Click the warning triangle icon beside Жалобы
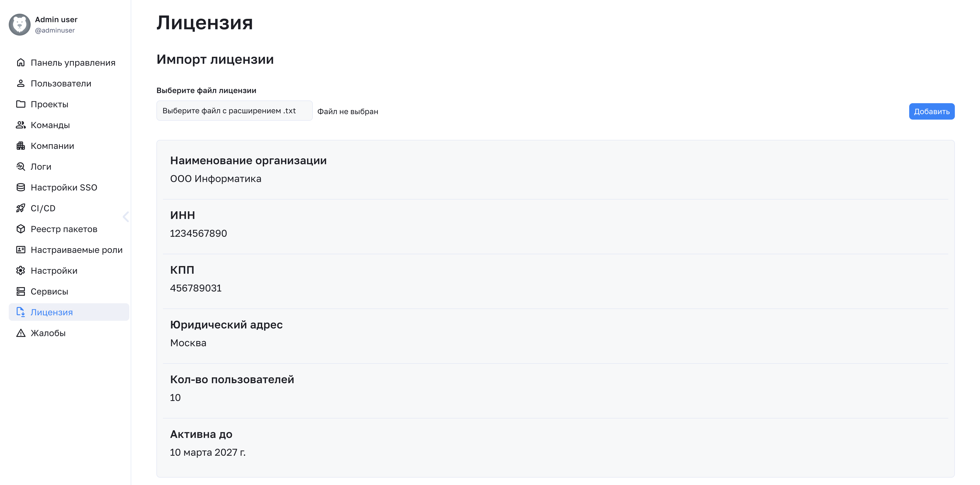The width and height of the screenshot is (980, 485). click(x=21, y=333)
